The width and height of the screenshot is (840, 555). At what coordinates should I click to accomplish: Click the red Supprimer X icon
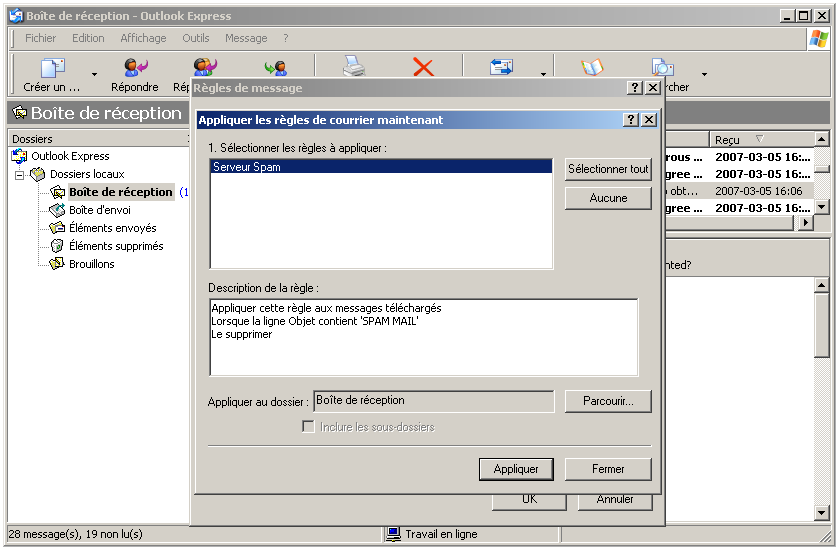(423, 67)
